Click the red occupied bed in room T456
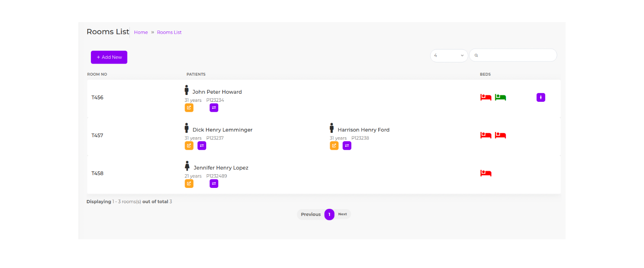Viewport: 644px width, 268px height. (486, 97)
